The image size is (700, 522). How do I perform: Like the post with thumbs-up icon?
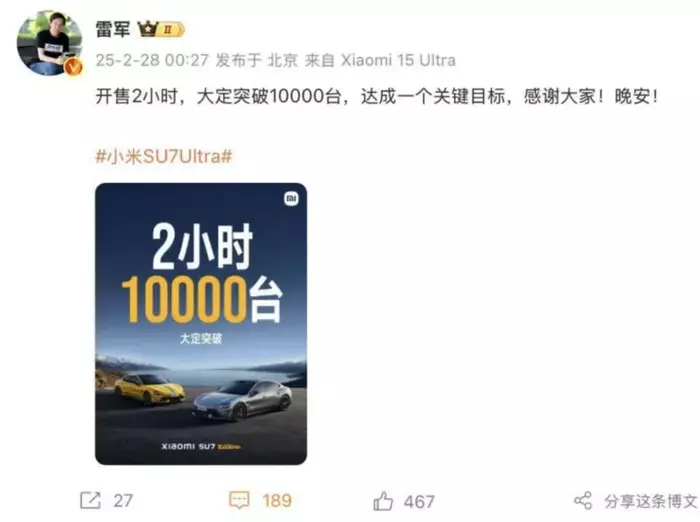point(383,501)
